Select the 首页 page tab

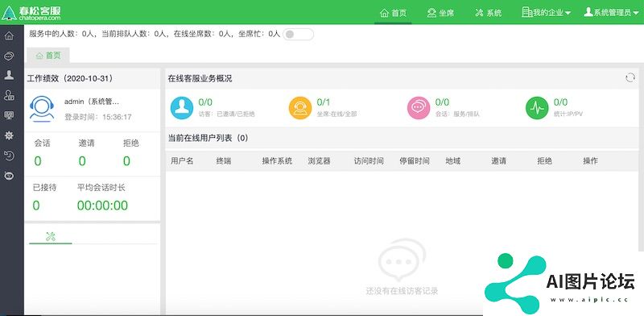tap(48, 56)
